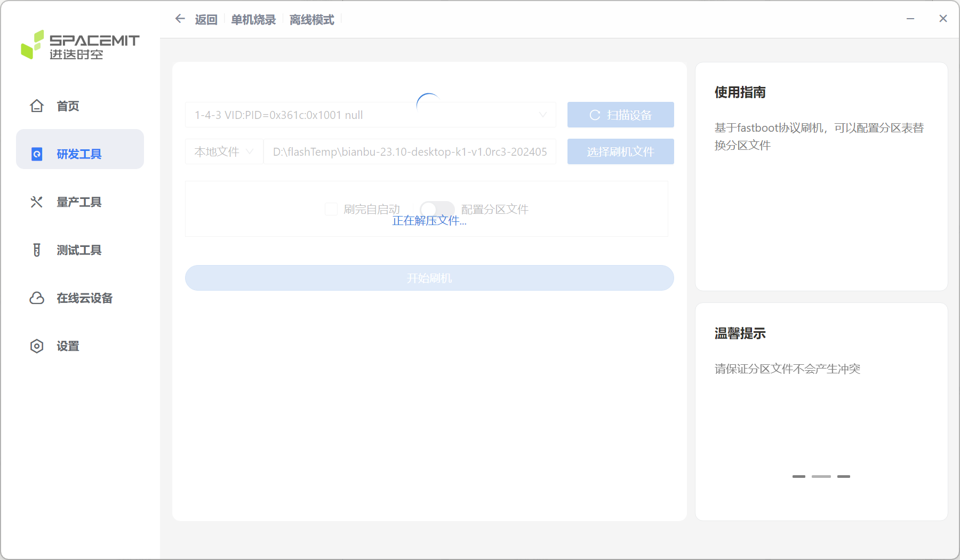Open 在线云设备 menu label
The height and width of the screenshot is (560, 960).
84,298
